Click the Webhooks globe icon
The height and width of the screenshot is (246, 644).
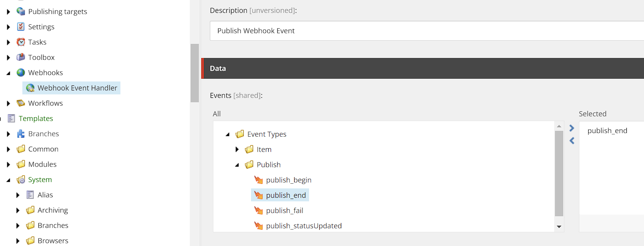pos(21,72)
